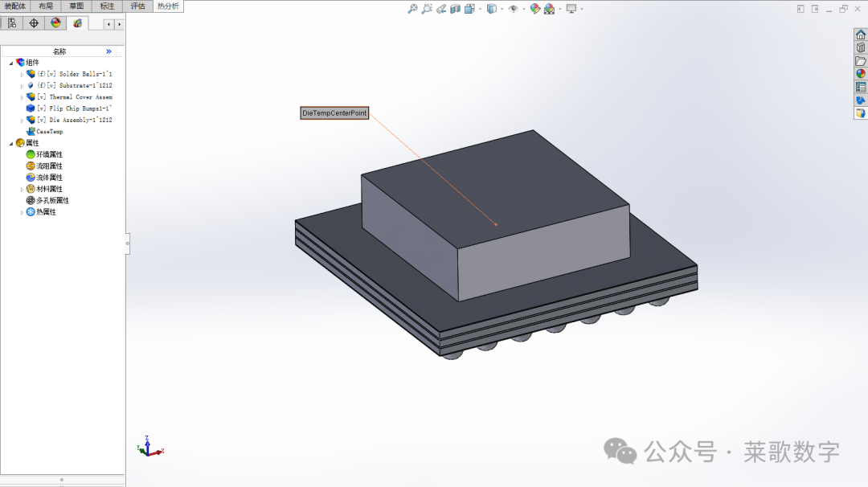Select the Zoom to Fit tool
The width and height of the screenshot is (868, 487).
click(411, 9)
